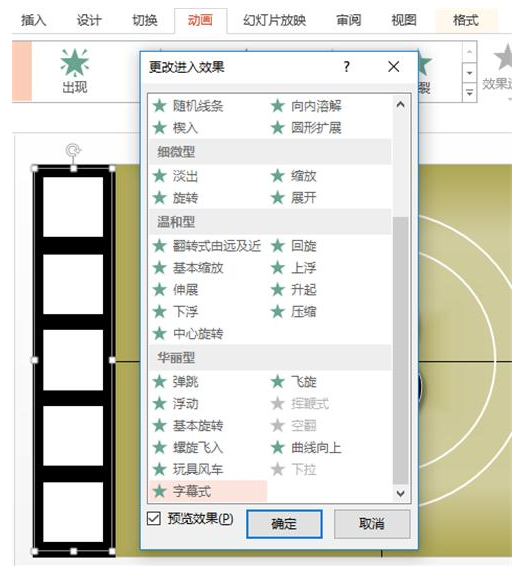Choose the 回旋 effect
Image resolution: width=523 pixels, height=566 pixels.
294,246
